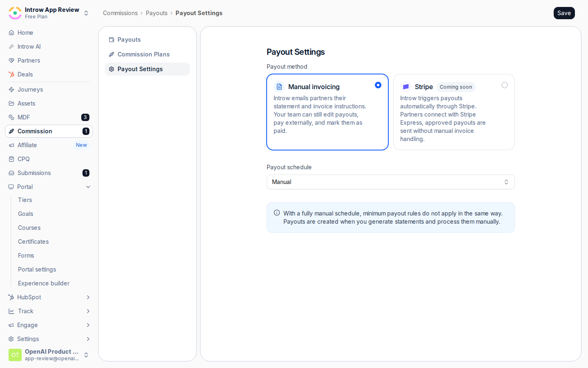Click the Save button
This screenshot has width=588, height=368.
(x=564, y=13)
